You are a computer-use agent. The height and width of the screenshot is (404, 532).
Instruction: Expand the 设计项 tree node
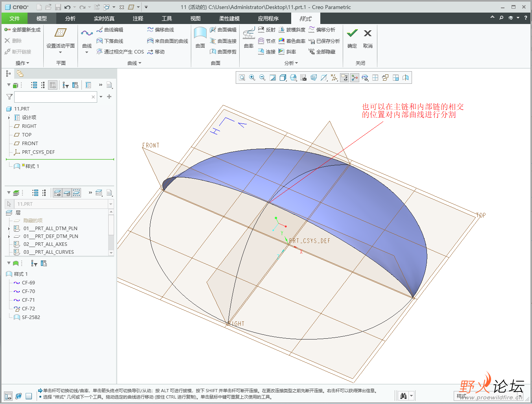click(x=9, y=118)
